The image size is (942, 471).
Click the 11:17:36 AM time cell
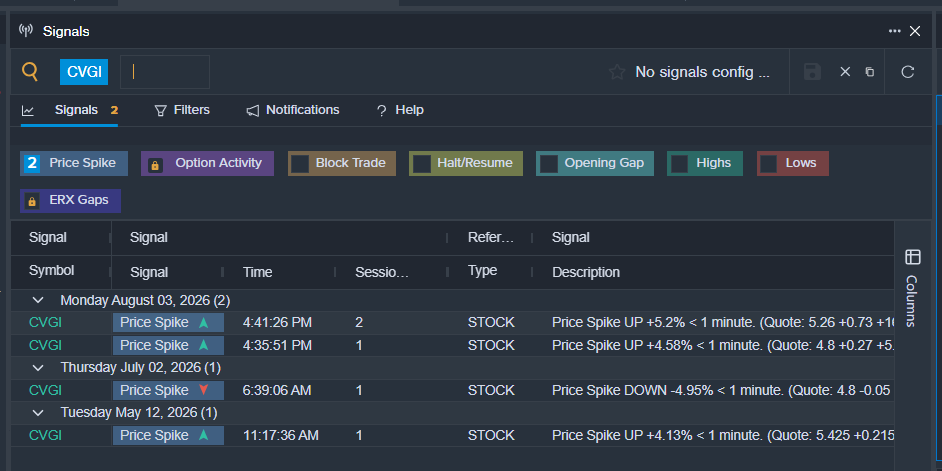281,435
